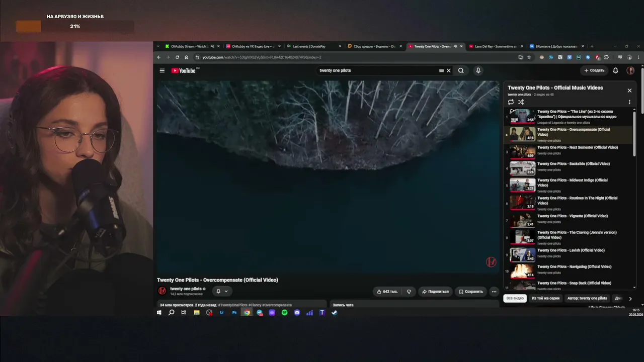Open File Explorer from the taskbar
This screenshot has height=362, width=644.
(196, 313)
